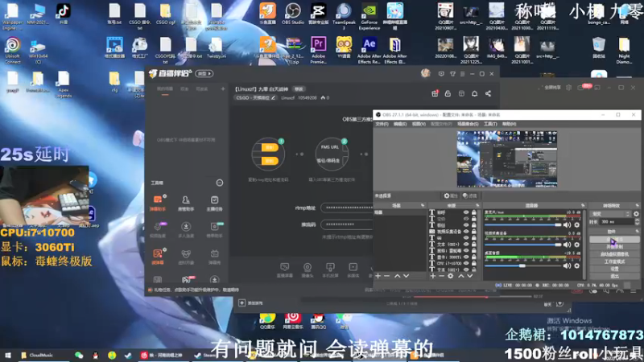Screen dimensions: 644x362
Task: Add a new source in OBS
Action: click(x=433, y=276)
